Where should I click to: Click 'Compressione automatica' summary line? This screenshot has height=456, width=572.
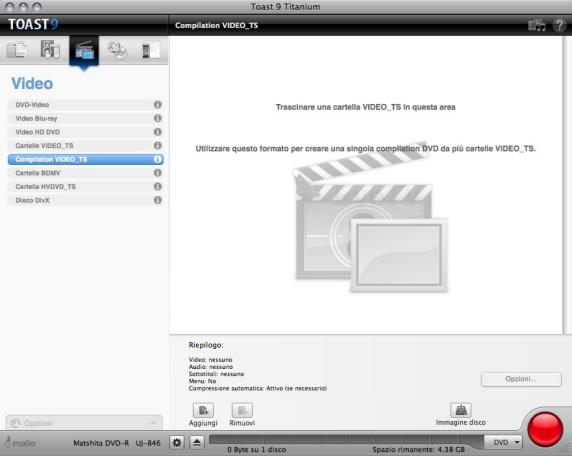(258, 389)
